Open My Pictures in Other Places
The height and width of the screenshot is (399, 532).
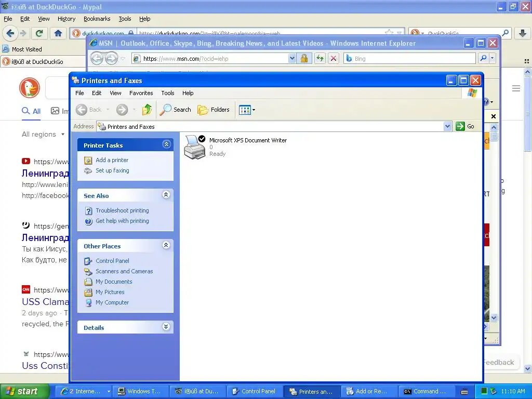pos(110,292)
